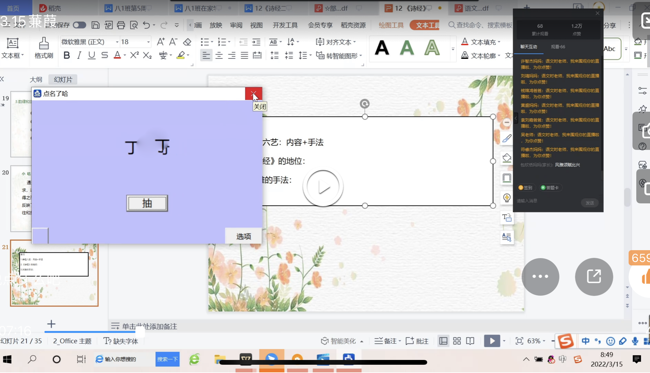Toggle Underline formatting
Viewport: 650px width, 373px height.
(92, 55)
